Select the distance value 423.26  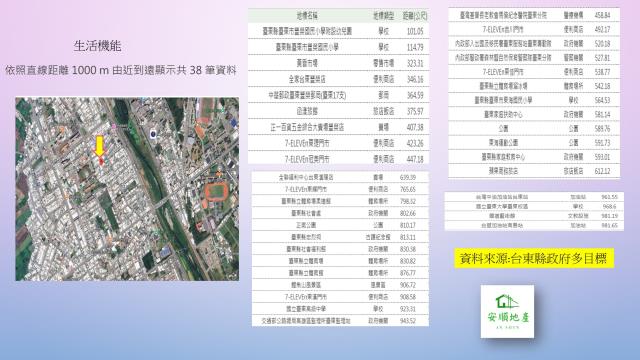point(415,143)
